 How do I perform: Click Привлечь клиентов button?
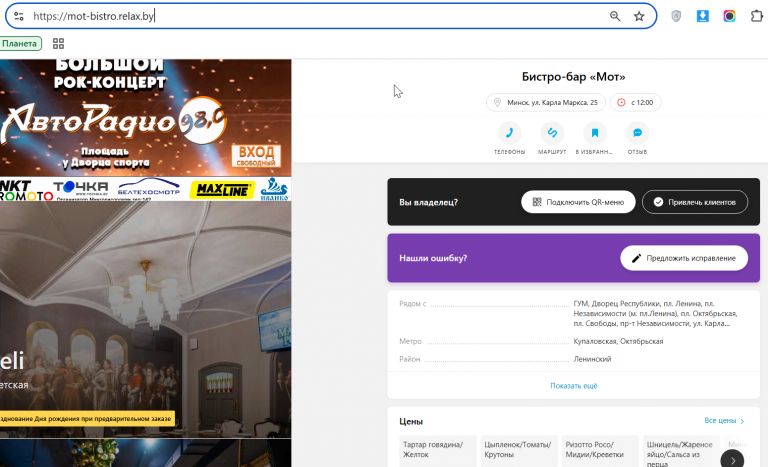click(695, 202)
